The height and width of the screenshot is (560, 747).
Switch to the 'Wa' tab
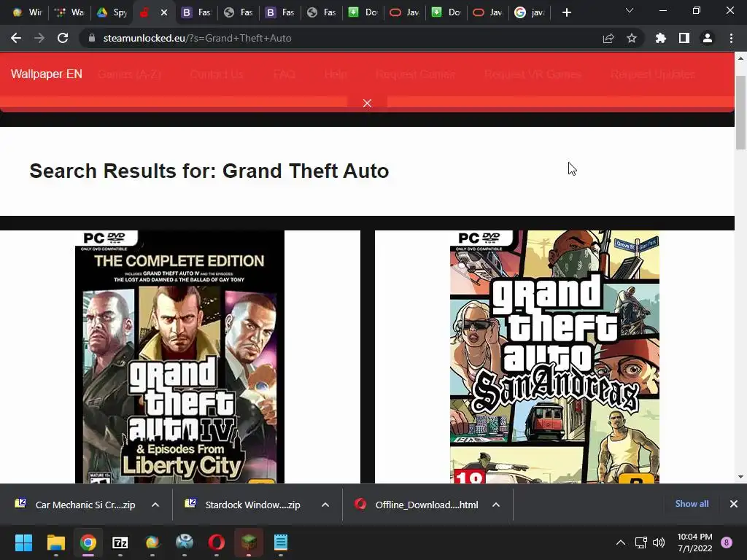(x=69, y=13)
